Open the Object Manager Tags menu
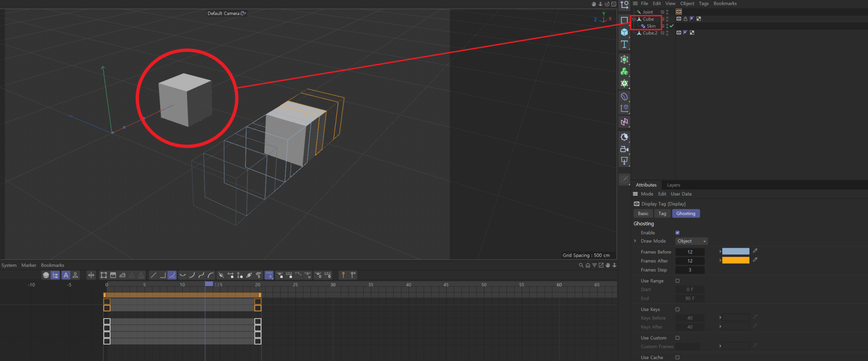 [703, 4]
